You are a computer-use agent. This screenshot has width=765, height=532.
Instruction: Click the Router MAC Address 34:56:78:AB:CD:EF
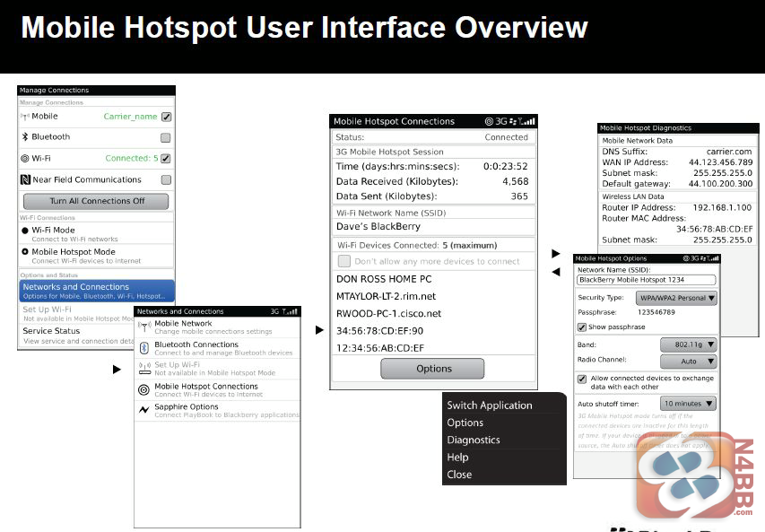pos(714,229)
